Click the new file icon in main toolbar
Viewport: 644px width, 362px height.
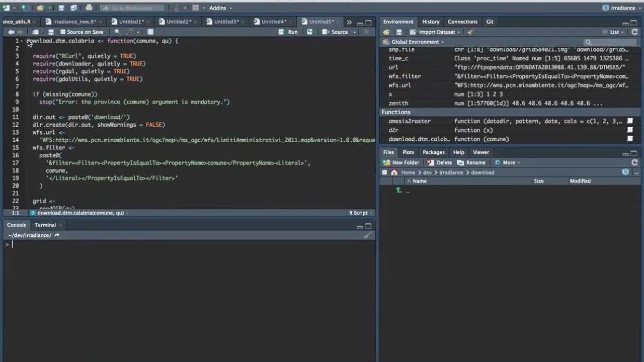pyautogui.click(x=6, y=8)
